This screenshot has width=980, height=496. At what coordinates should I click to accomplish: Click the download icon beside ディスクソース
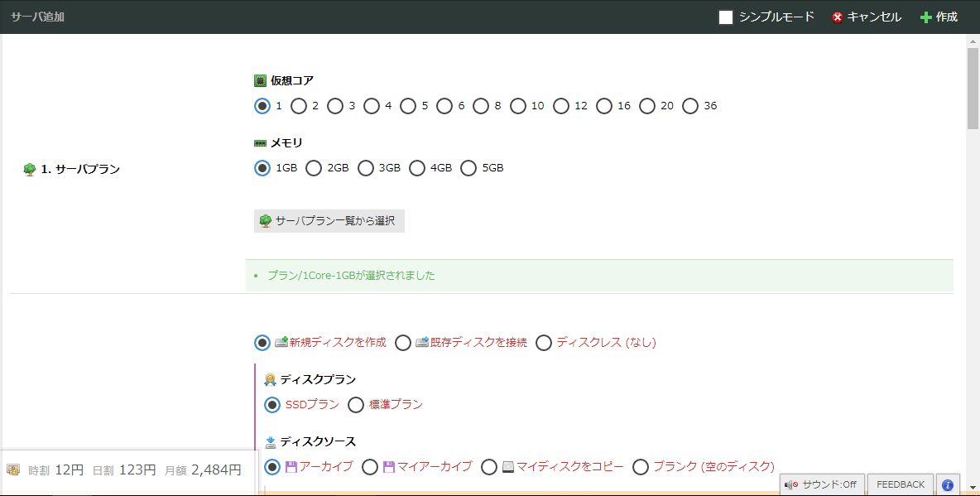(270, 442)
